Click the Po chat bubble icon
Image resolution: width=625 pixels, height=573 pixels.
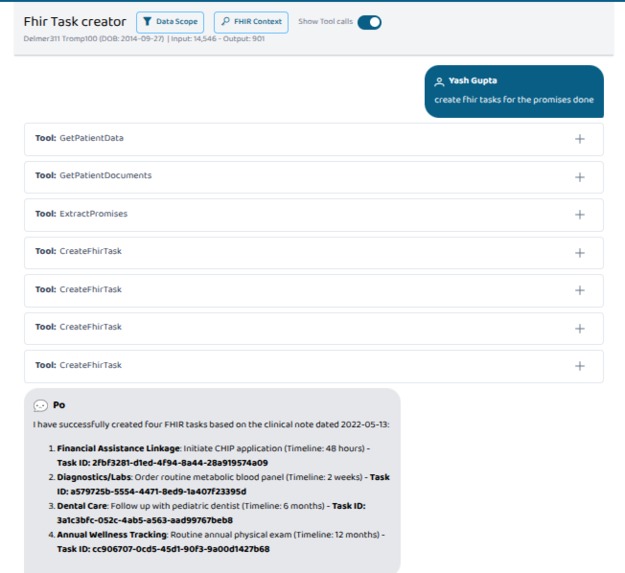(40, 406)
